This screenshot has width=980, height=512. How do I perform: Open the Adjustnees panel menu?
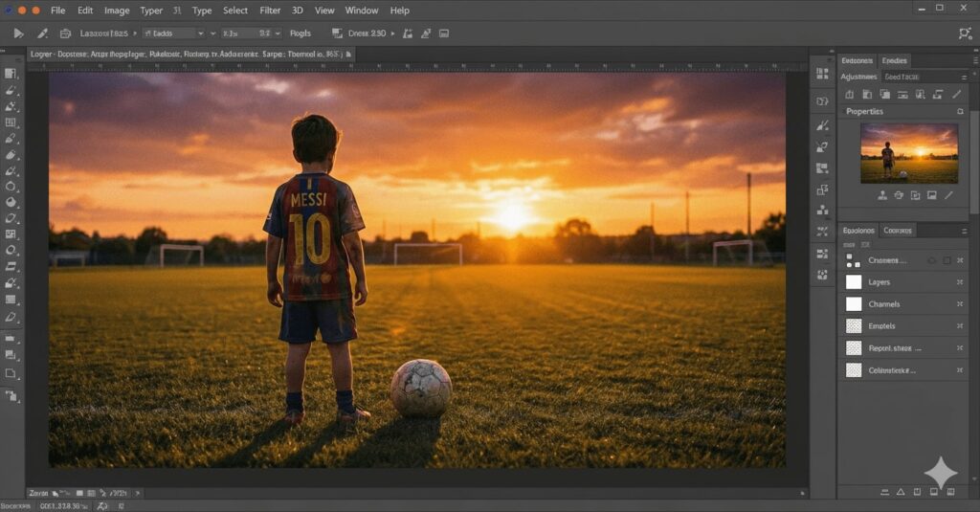[x=963, y=77]
